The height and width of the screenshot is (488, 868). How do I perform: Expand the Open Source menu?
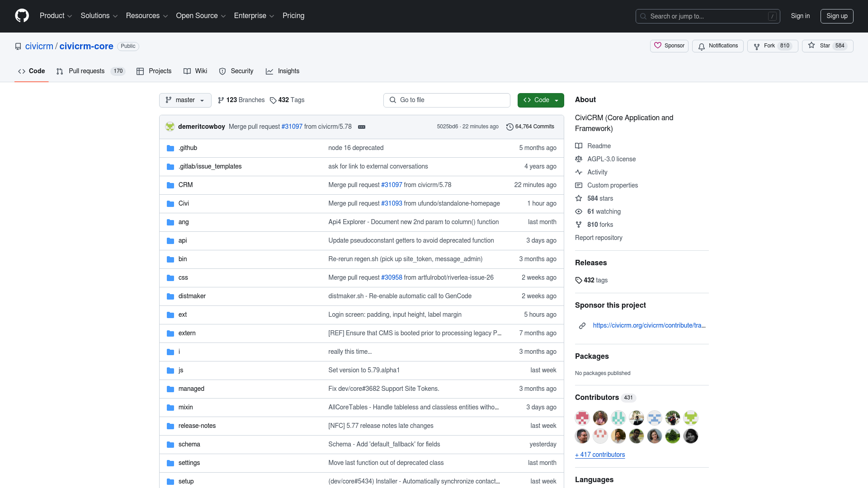tap(201, 16)
